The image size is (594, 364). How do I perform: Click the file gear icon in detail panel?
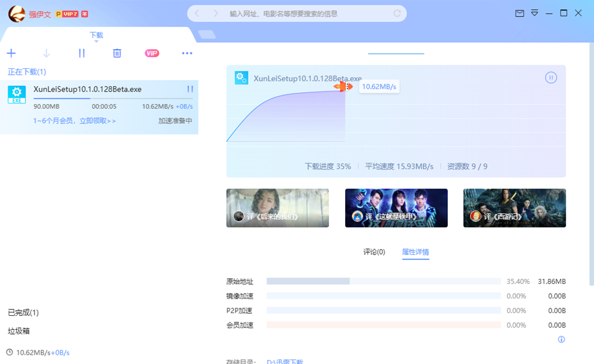[x=241, y=78]
